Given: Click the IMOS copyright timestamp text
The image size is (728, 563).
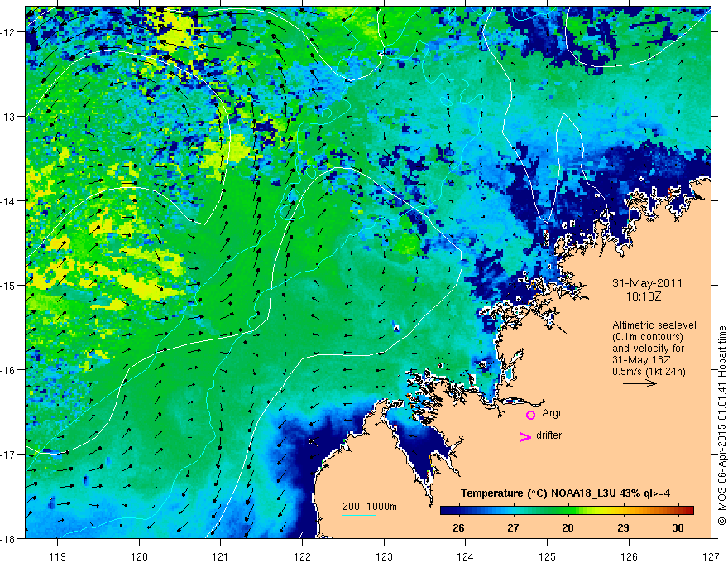Looking at the screenshot, I should point(721,426).
